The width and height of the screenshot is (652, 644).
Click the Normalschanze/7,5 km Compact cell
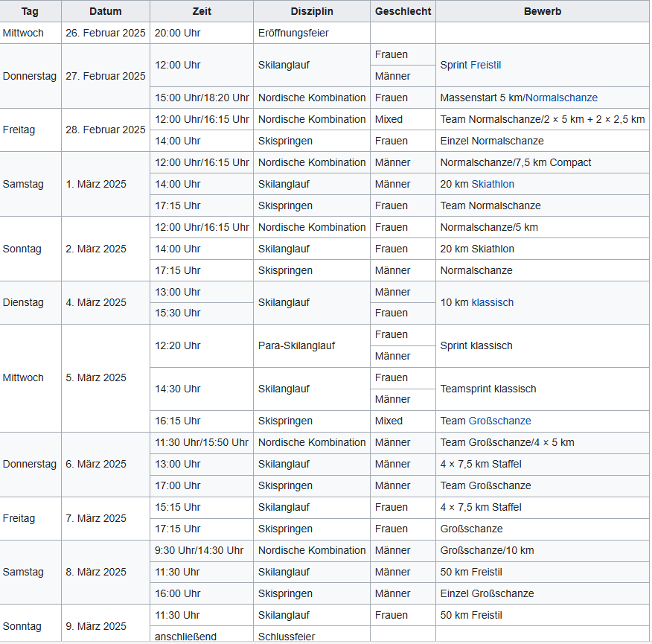point(516,162)
